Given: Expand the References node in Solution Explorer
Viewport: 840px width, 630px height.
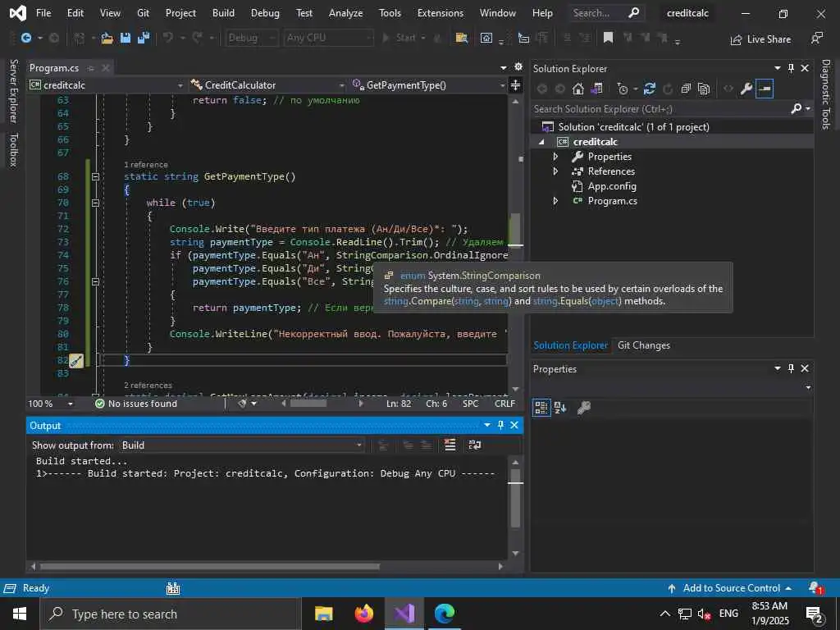Looking at the screenshot, I should [x=555, y=171].
